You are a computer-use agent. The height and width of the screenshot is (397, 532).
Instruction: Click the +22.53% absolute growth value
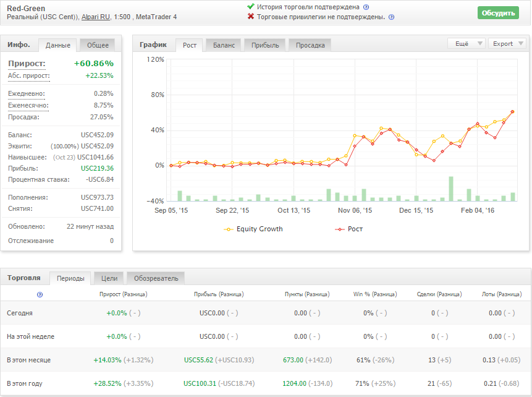[x=99, y=75]
